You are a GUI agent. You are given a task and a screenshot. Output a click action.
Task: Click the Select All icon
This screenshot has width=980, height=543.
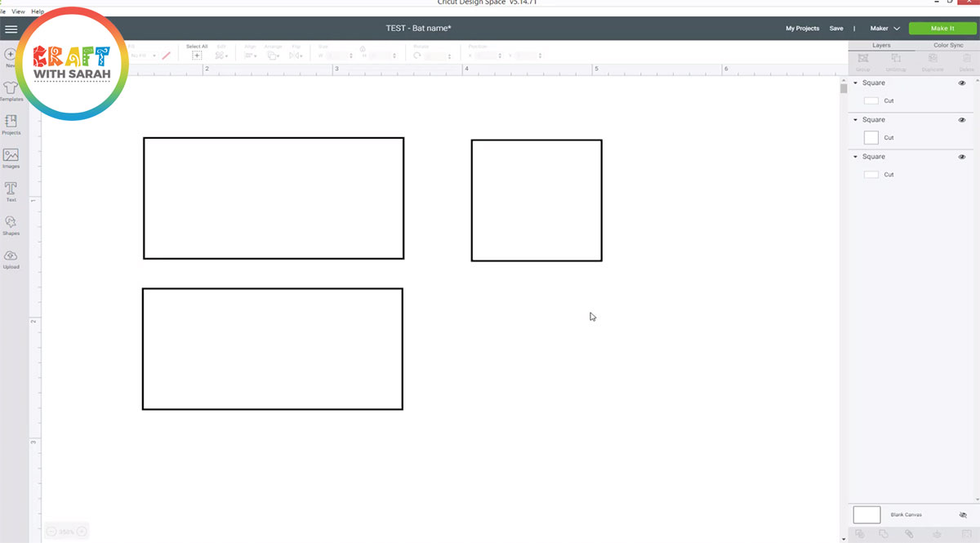coord(197,56)
